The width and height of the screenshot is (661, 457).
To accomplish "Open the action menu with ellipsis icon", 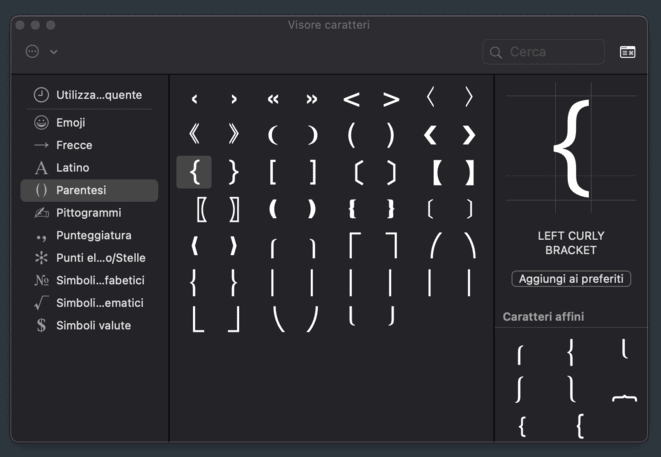I will click(x=32, y=51).
